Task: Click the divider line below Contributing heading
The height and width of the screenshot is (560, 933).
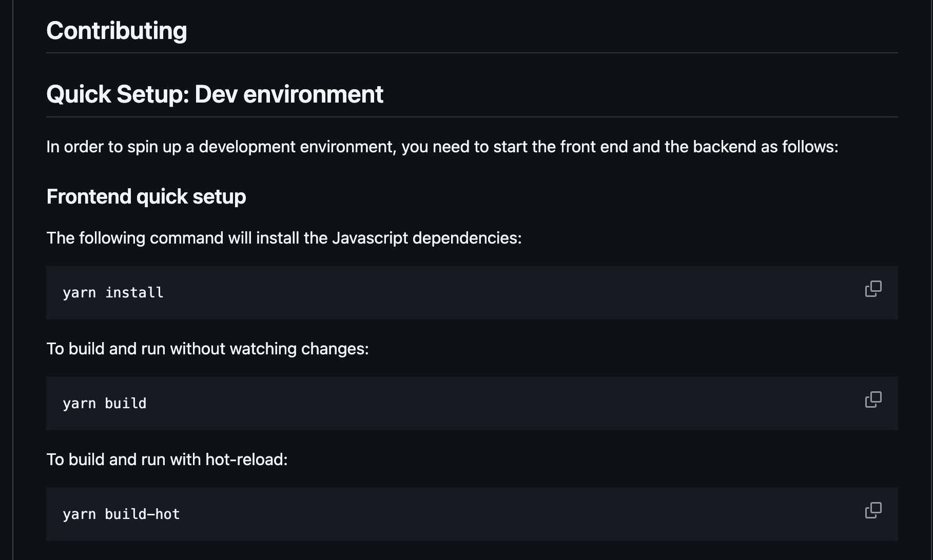Action: pos(472,53)
